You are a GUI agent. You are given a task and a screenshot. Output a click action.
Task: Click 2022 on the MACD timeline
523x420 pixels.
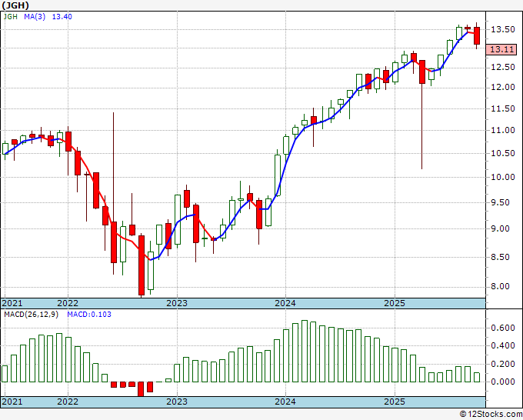tap(68, 402)
